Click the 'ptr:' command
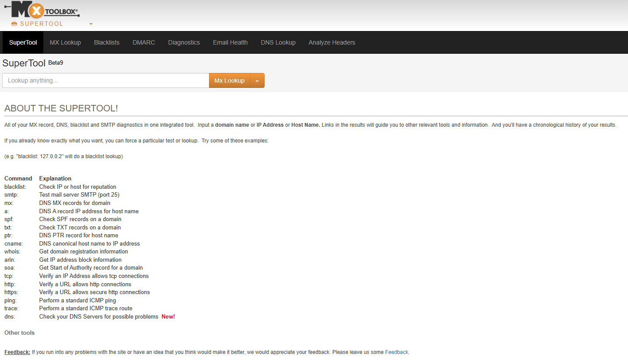The image size is (628, 364). point(8,235)
